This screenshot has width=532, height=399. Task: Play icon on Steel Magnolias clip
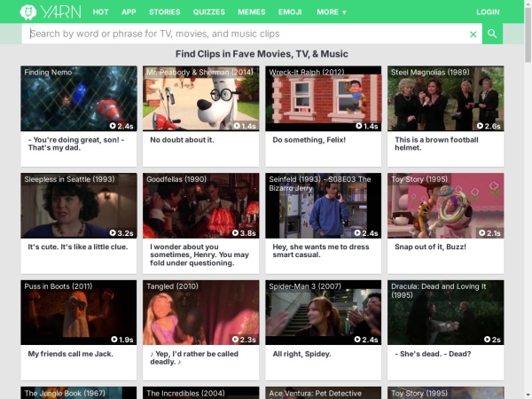(480, 126)
